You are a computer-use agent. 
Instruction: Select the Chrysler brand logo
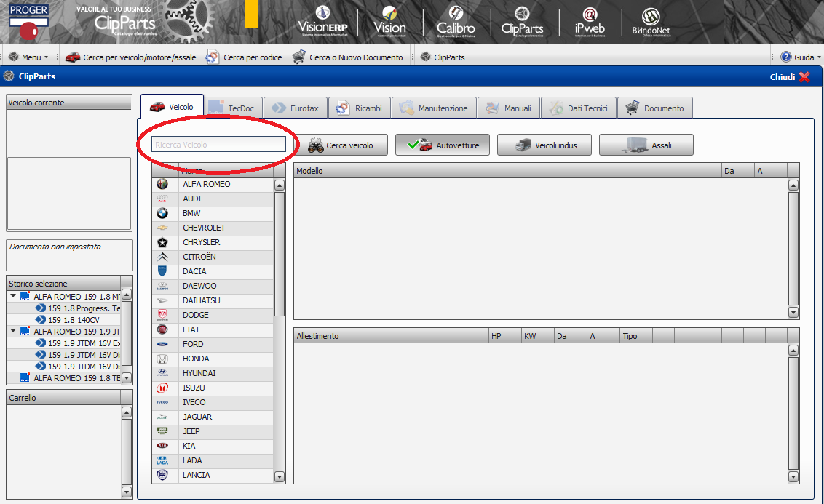(162, 243)
